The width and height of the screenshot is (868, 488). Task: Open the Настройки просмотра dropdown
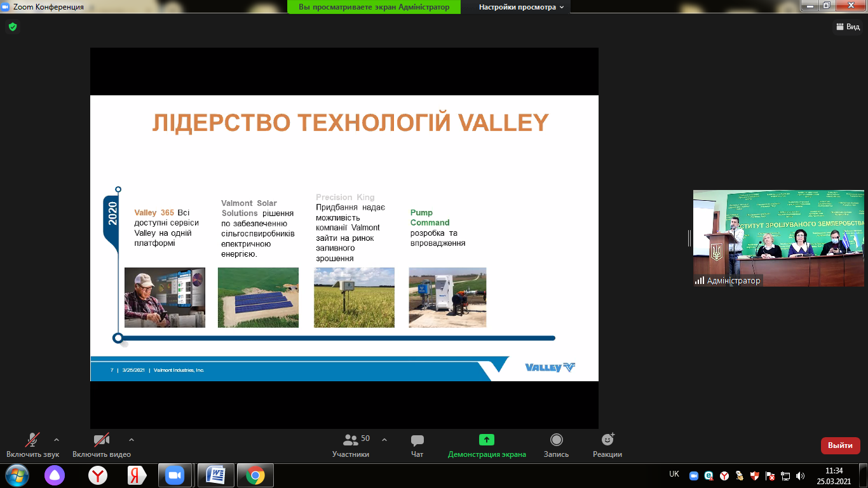[x=522, y=7]
